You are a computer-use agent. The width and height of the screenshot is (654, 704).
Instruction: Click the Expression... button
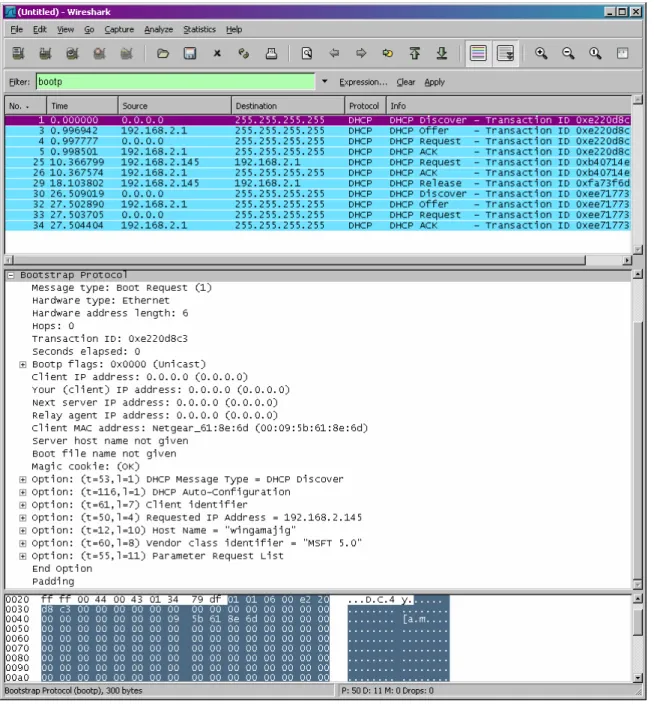[363, 82]
